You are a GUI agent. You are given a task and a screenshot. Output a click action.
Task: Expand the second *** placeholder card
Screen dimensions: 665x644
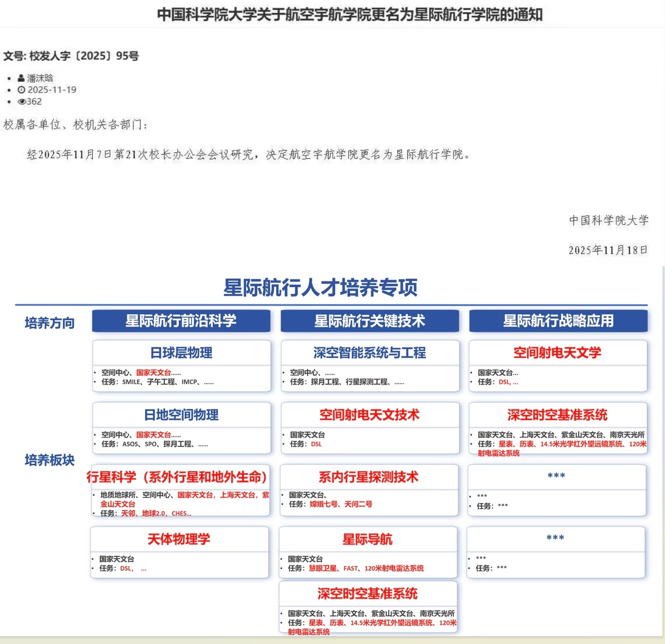(556, 538)
